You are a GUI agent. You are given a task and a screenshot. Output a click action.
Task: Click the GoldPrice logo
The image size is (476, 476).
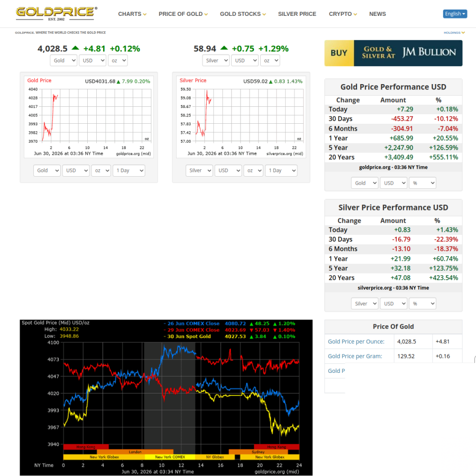pyautogui.click(x=57, y=14)
